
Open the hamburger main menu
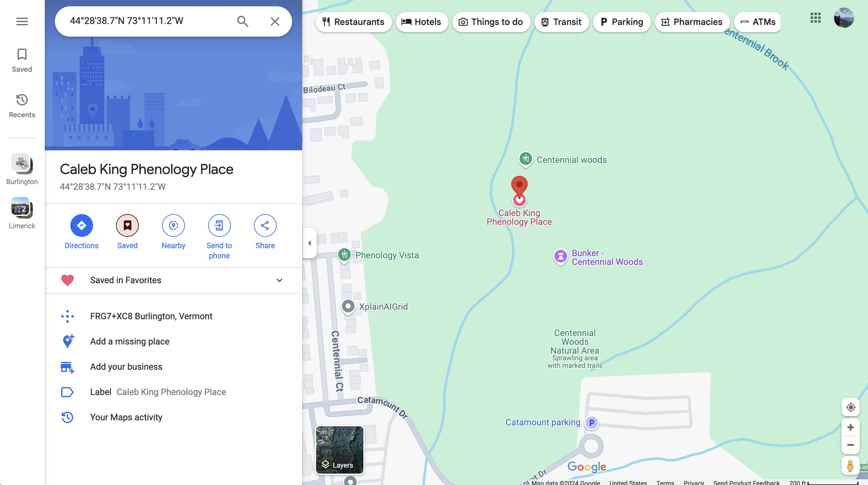click(x=22, y=21)
